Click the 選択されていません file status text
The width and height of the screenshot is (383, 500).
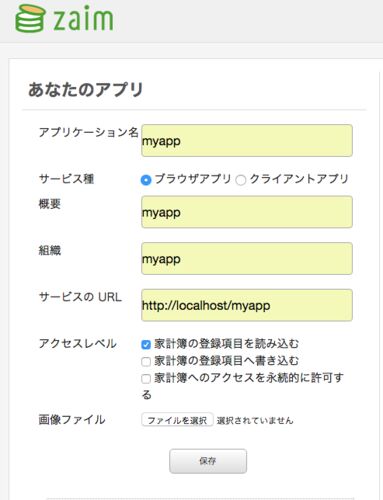pos(255,421)
